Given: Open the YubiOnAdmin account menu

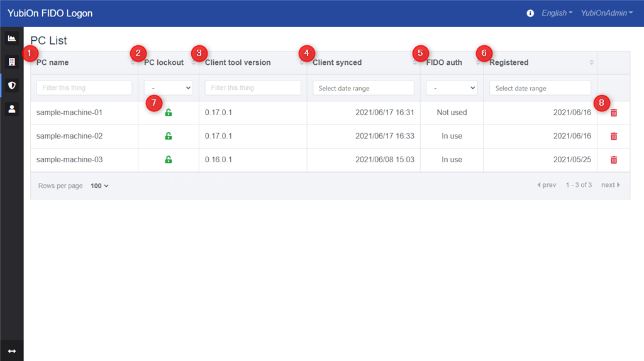Looking at the screenshot, I should (607, 13).
